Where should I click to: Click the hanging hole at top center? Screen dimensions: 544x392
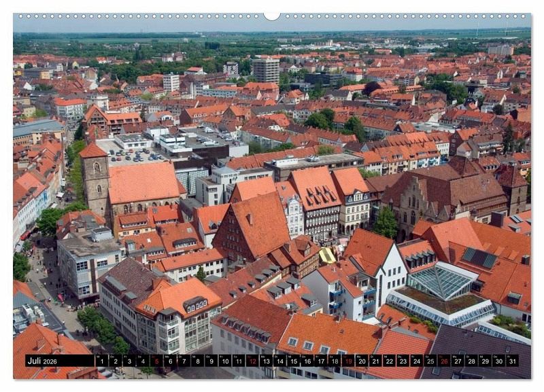[272, 15]
